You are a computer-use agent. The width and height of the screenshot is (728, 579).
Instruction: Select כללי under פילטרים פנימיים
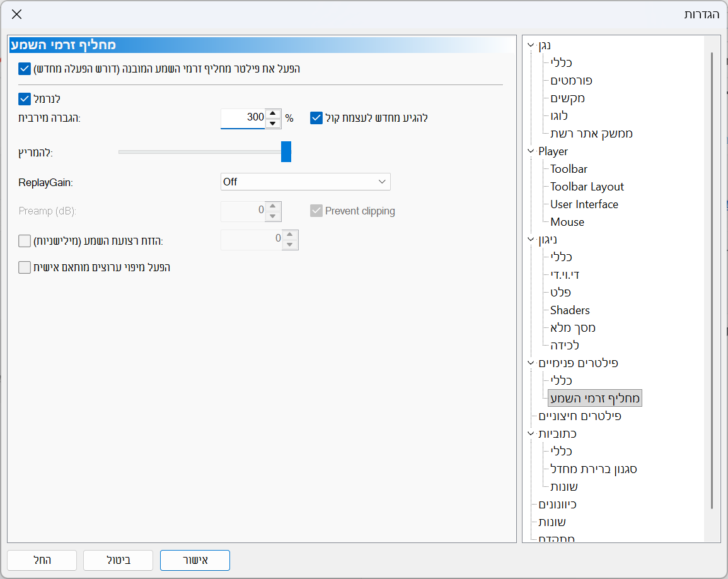561,380
